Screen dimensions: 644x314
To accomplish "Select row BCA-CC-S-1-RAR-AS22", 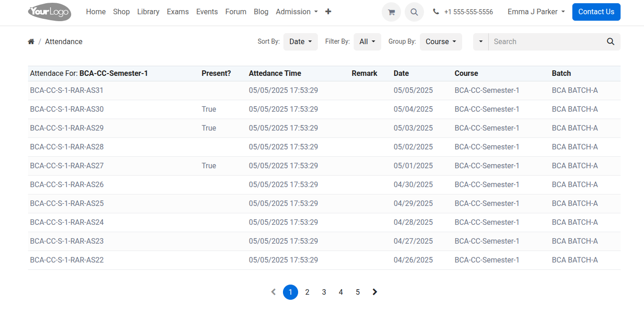I will [324, 260].
